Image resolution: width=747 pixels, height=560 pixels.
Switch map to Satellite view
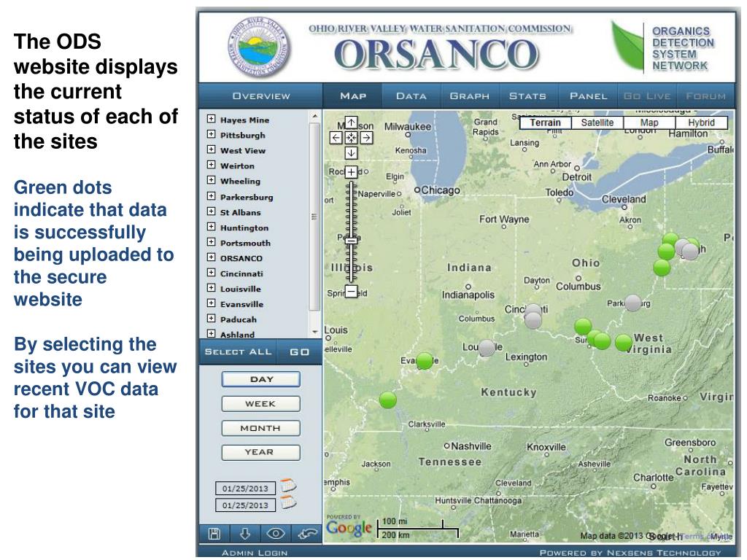pos(597,122)
